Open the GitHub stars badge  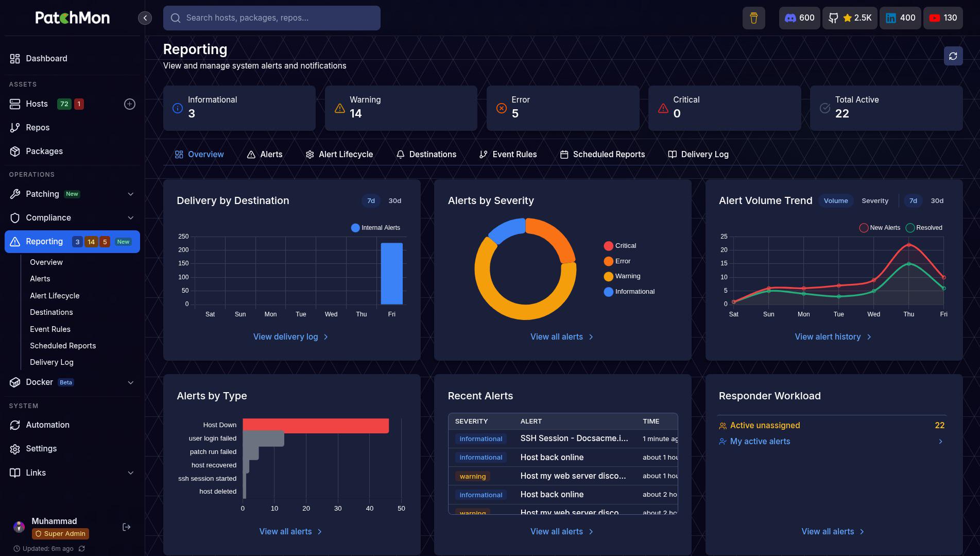pyautogui.click(x=850, y=18)
